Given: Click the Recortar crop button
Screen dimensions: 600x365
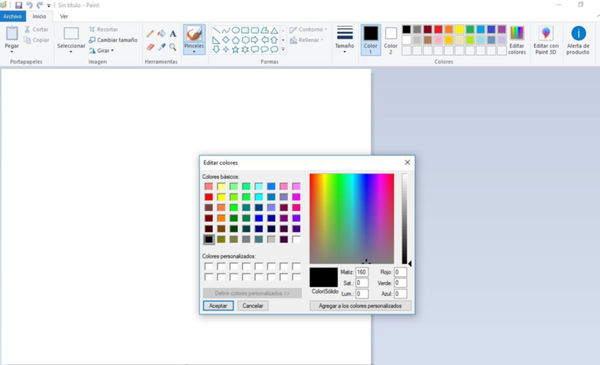Looking at the screenshot, I should click(103, 29).
